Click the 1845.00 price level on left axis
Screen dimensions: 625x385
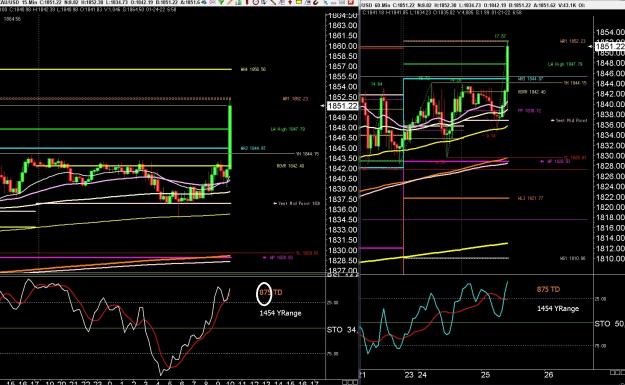tap(343, 148)
